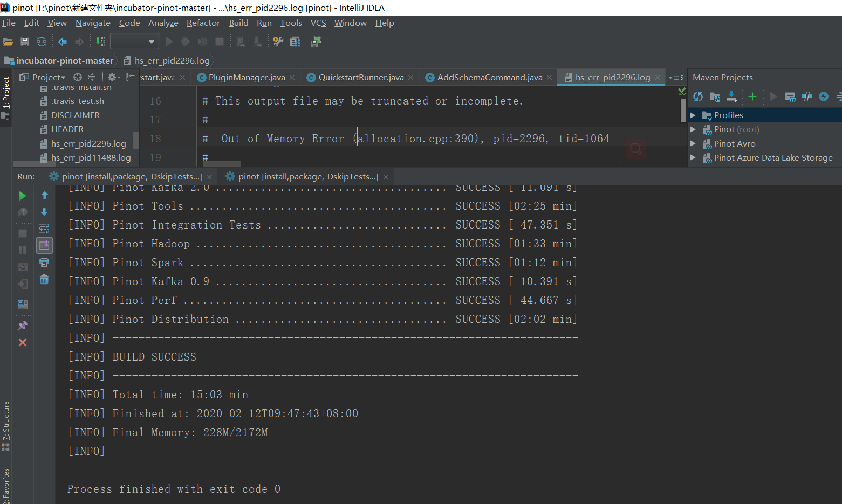
Task: Toggle Pin Tab in Run panel
Action: (23, 326)
